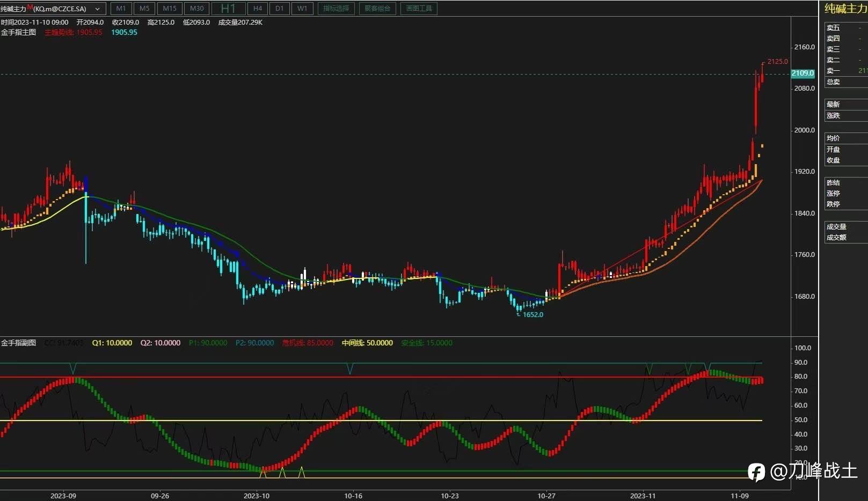Screen dimensions: 868x501
Task: Click the green 15.0000 line legend
Action: tap(427, 343)
